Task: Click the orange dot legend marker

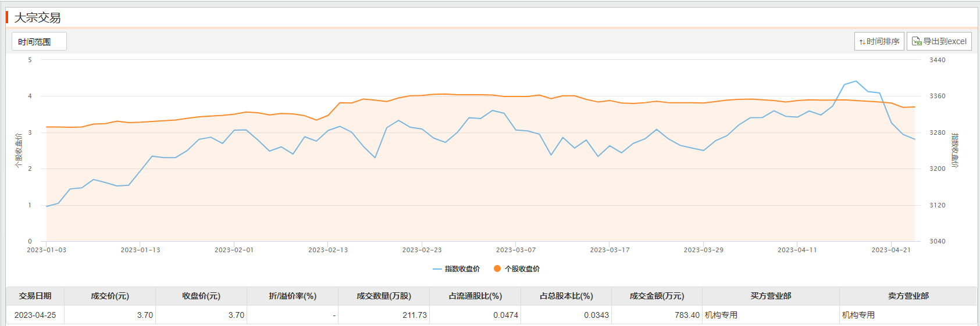Action: tap(497, 269)
